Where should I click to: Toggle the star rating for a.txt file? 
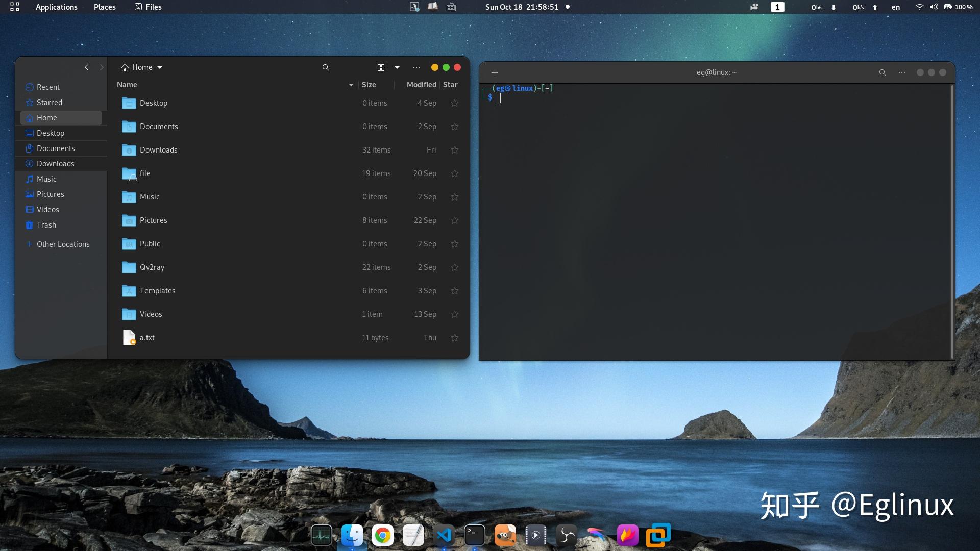pyautogui.click(x=455, y=337)
